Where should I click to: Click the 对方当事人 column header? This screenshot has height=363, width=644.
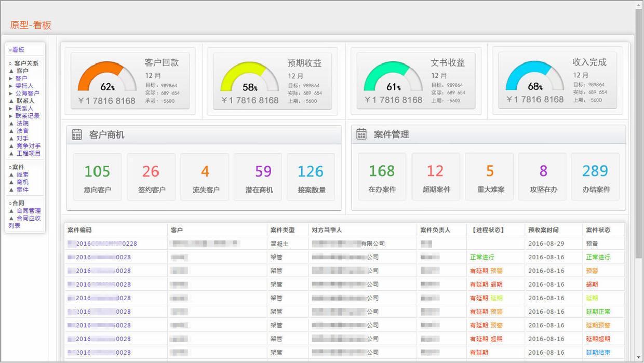click(x=327, y=230)
